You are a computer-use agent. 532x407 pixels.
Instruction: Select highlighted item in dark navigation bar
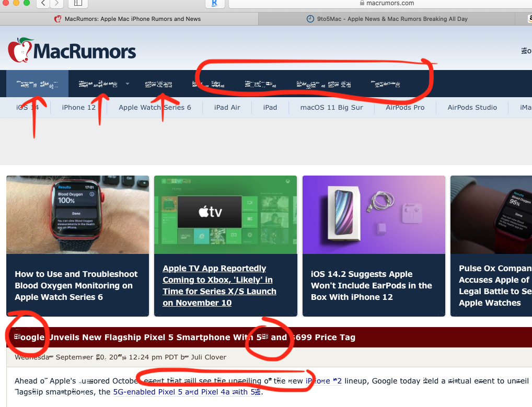pyautogui.click(x=37, y=84)
